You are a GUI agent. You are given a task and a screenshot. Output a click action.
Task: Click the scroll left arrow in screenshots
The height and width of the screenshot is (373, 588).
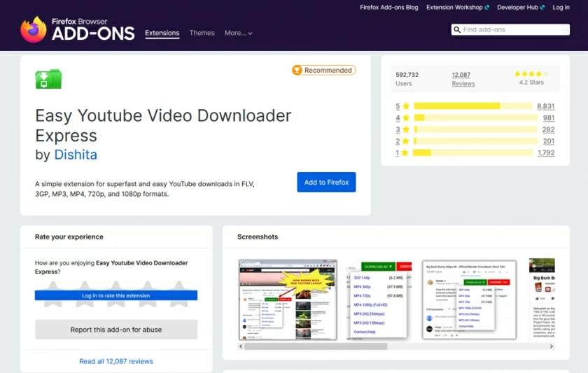click(x=241, y=346)
